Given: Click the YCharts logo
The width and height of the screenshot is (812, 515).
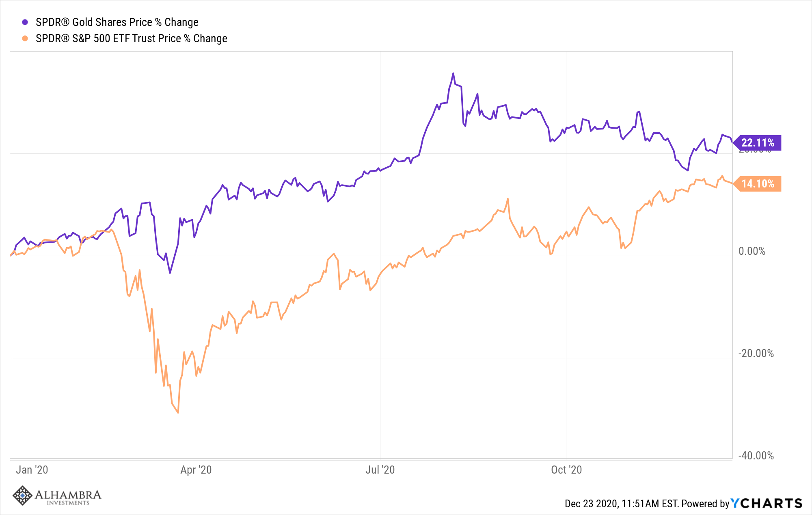Looking at the screenshot, I should (x=767, y=504).
